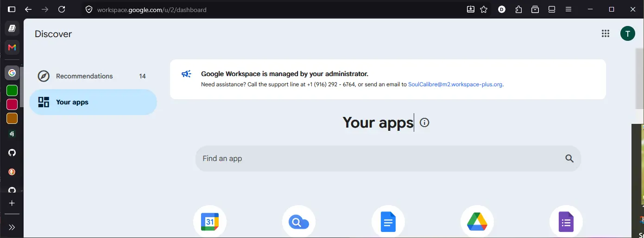Image resolution: width=644 pixels, height=238 pixels.
Task: Email SoulCalibre@m2.workspace-plus.org link
Action: [455, 84]
